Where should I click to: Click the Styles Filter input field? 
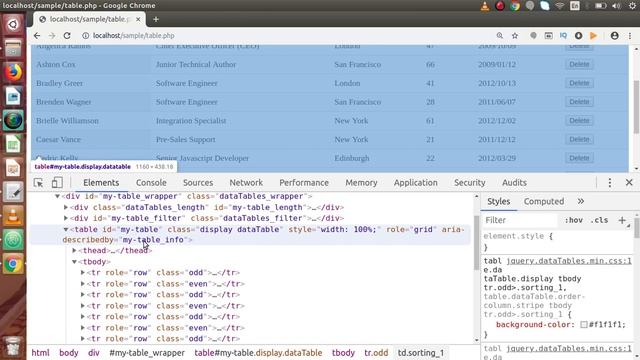tap(519, 220)
